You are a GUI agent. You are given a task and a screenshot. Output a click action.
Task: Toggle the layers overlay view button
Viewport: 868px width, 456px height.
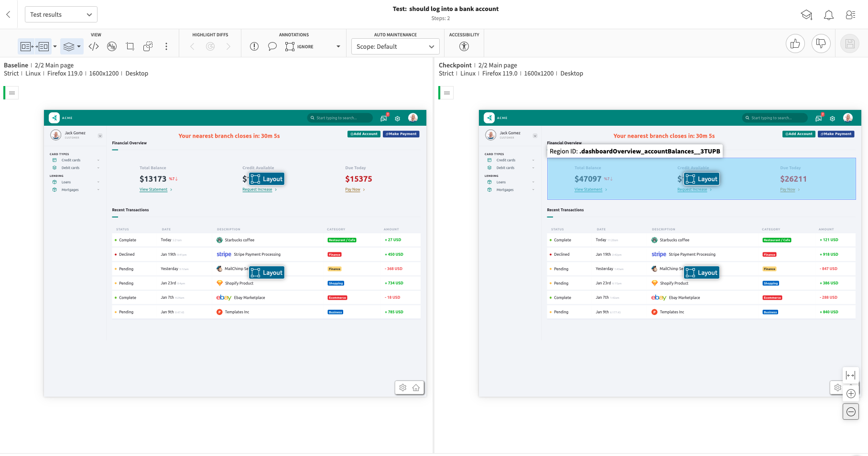(x=69, y=46)
